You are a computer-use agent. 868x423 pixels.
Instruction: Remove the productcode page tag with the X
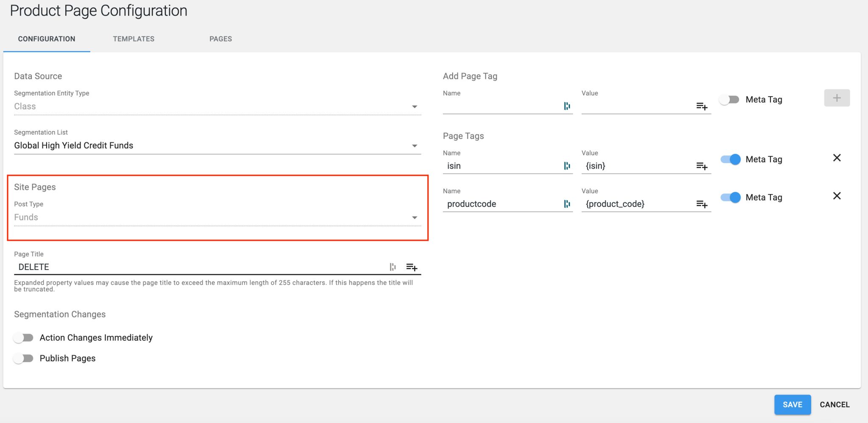coord(837,196)
